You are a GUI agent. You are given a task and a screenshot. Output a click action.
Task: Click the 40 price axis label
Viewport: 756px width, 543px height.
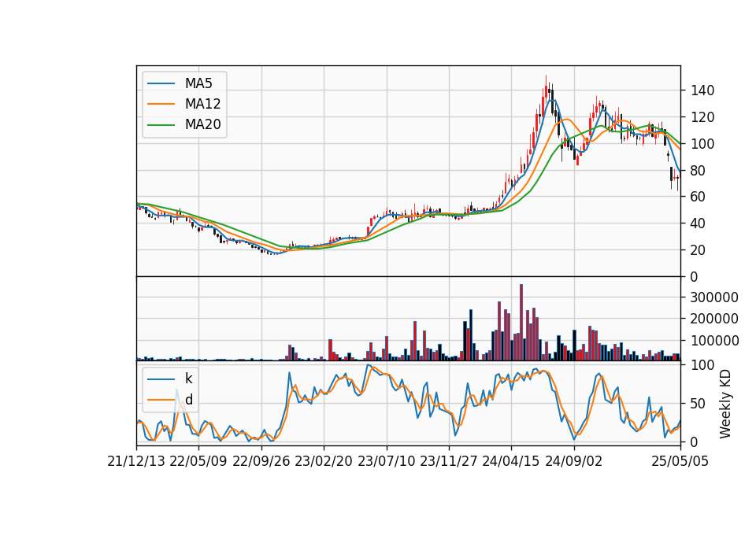[x=699, y=223]
